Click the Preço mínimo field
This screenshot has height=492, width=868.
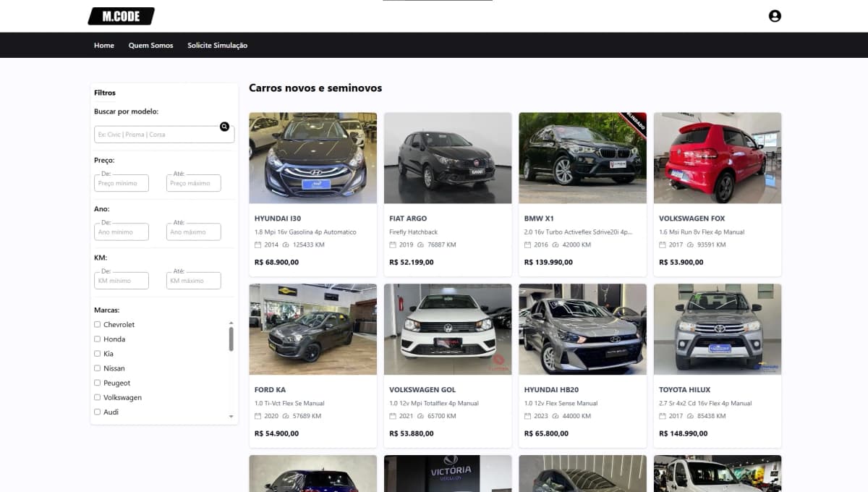122,183
